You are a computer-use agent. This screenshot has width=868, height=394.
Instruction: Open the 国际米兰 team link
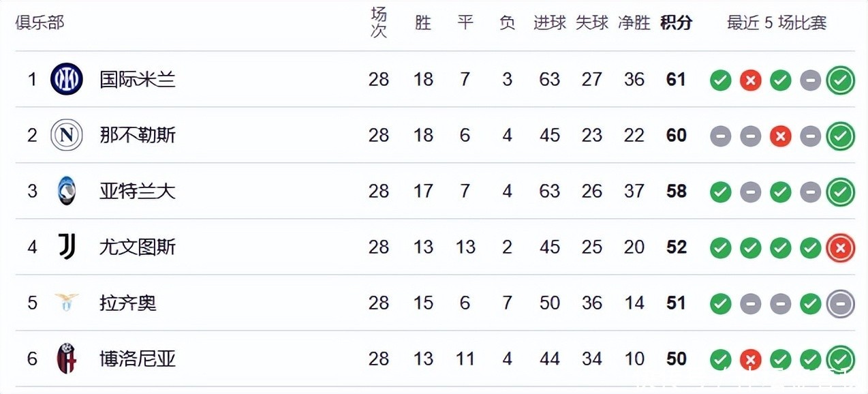pos(138,79)
